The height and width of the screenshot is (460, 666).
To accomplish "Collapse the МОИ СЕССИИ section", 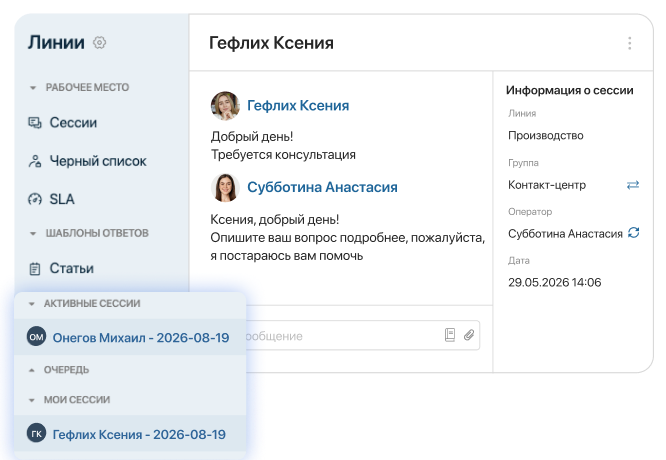I will pos(31,400).
